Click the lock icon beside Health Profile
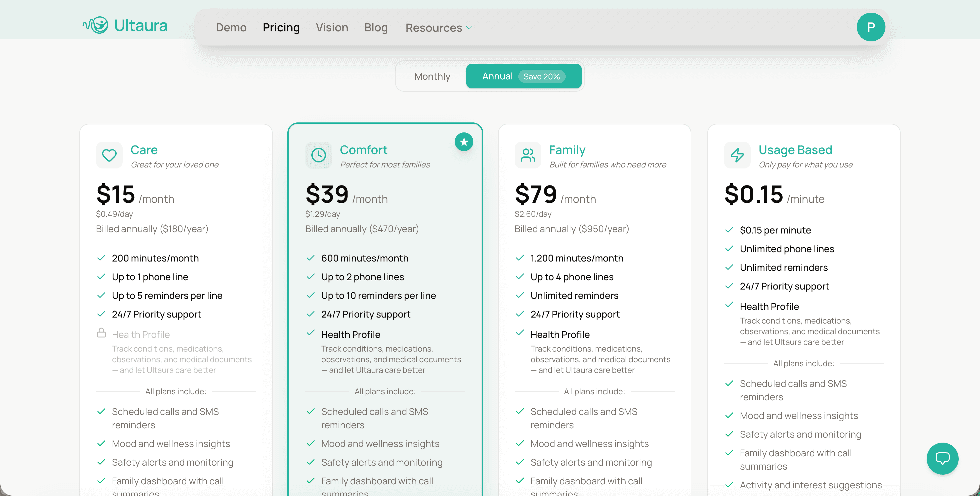Screen dimensions: 980x496 101,333
